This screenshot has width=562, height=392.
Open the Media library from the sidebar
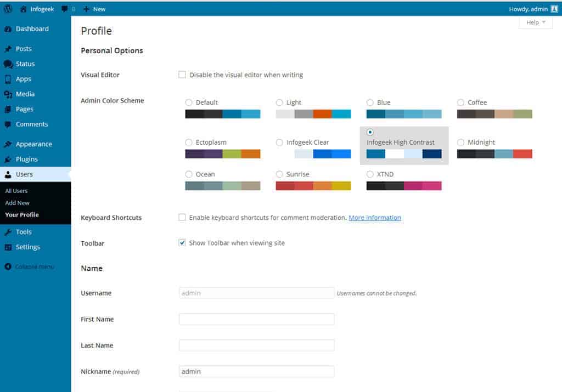(8, 94)
